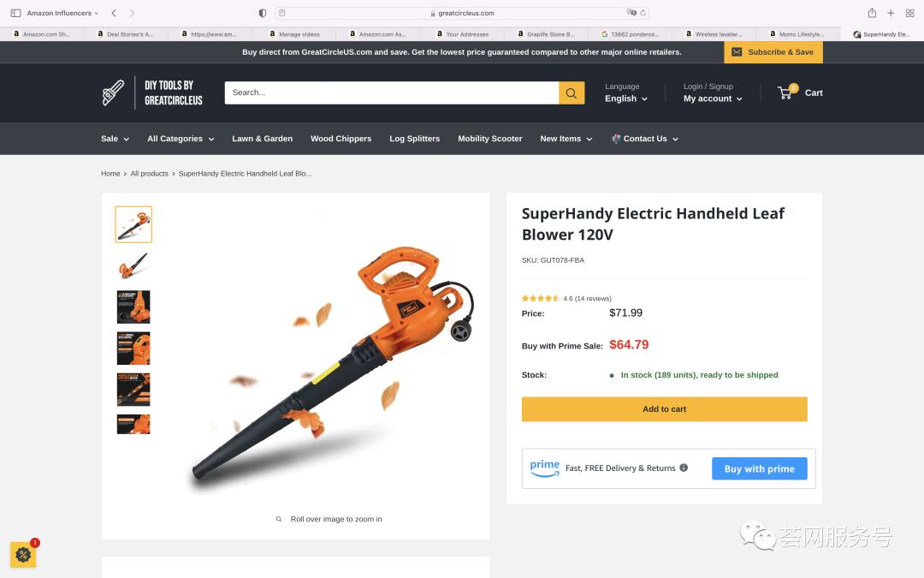Open the My account dropdown

(x=713, y=98)
